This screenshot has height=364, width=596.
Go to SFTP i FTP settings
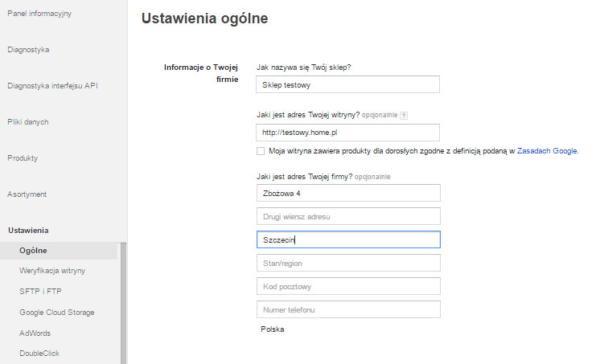(40, 292)
